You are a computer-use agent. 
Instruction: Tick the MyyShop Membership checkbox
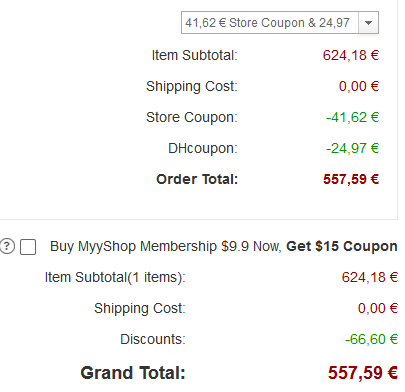28,247
